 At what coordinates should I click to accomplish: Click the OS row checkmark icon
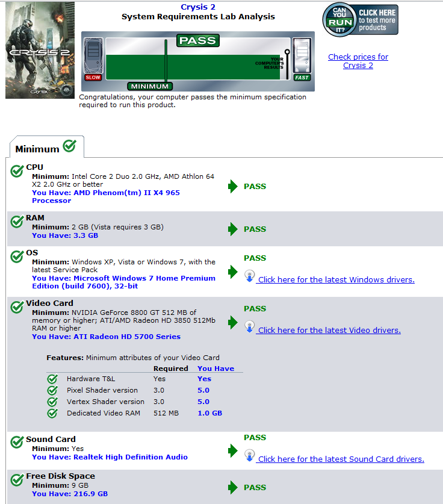(x=17, y=256)
